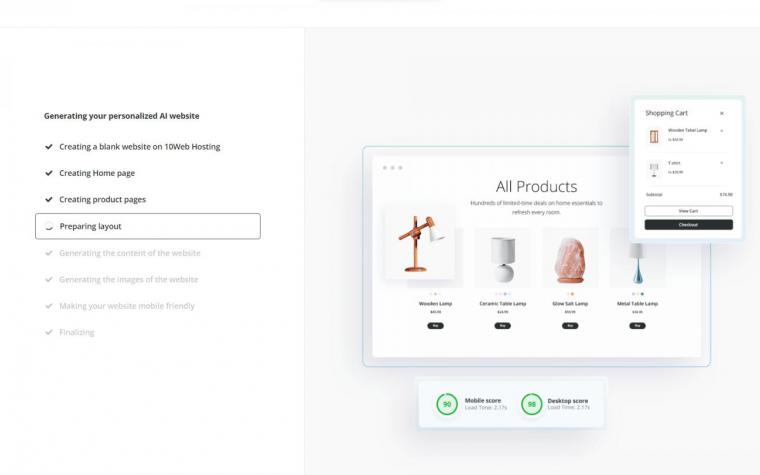760x475 pixels.
Task: Click checkmark beside Creating a blank website
Action: 48,147
